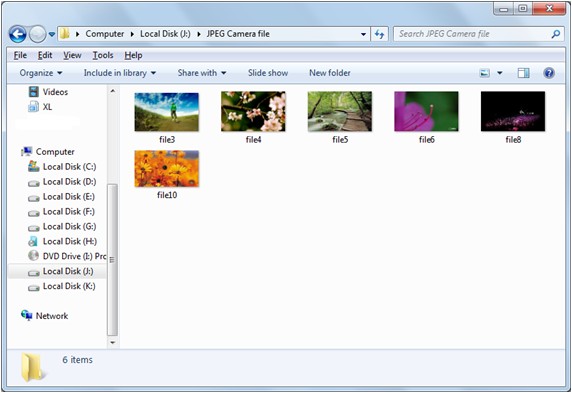Image resolution: width=572 pixels, height=393 pixels.
Task: Click the New folder button
Action: [x=330, y=73]
